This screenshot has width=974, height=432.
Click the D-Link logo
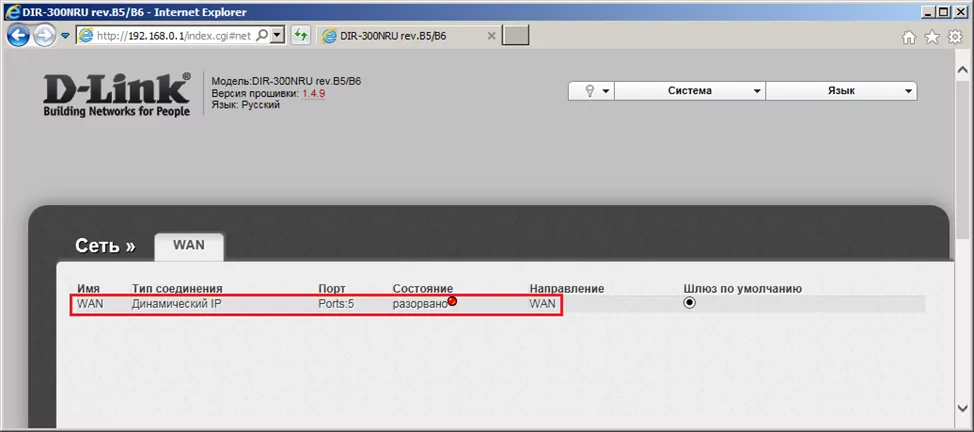[x=117, y=94]
